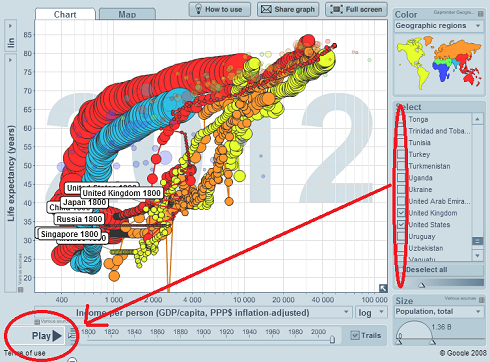490x362 pixels.
Task: Click the Russia 1800 label
Action: (x=79, y=219)
